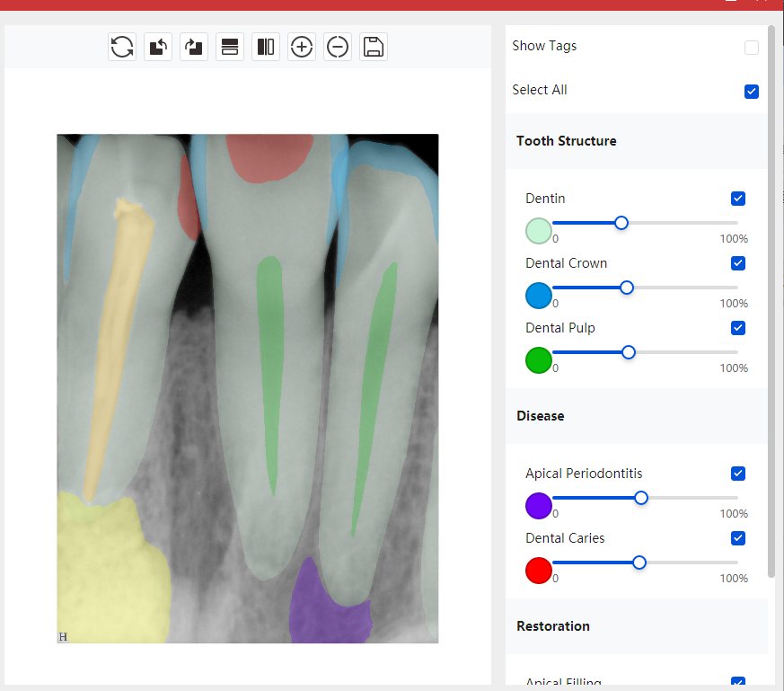The width and height of the screenshot is (784, 691).
Task: Click the blue Dental Crown color swatch
Action: tap(538, 296)
